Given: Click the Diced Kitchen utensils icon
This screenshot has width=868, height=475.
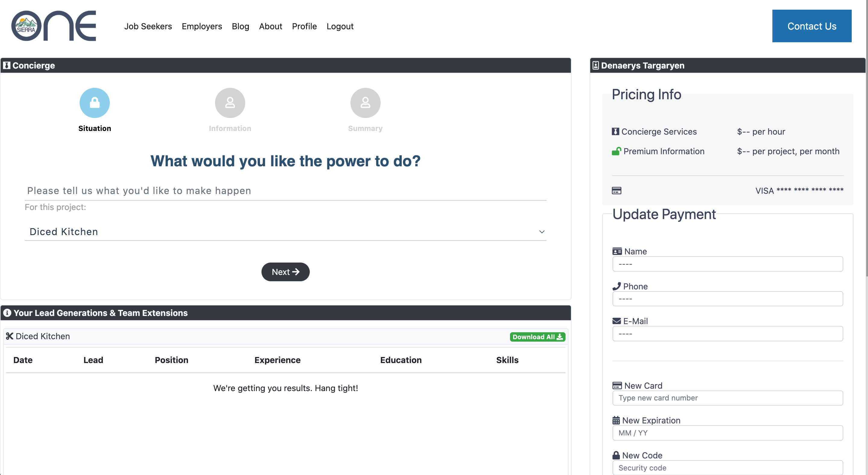Looking at the screenshot, I should point(9,336).
